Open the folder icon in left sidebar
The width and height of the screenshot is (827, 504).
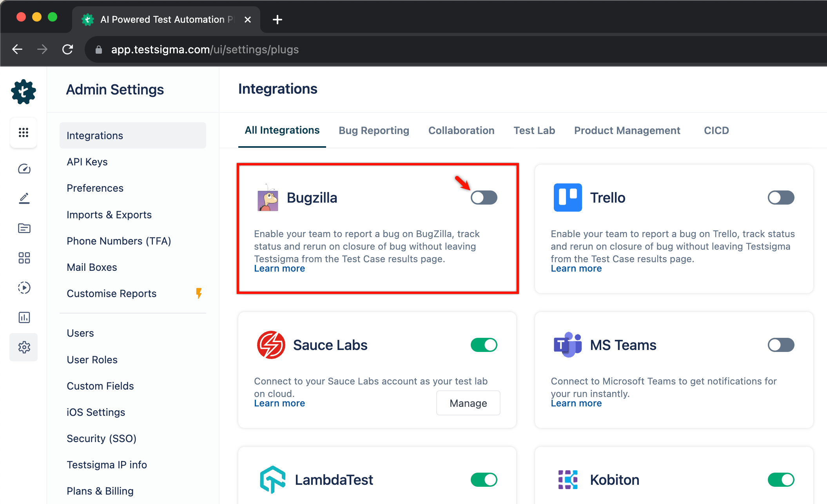24,228
